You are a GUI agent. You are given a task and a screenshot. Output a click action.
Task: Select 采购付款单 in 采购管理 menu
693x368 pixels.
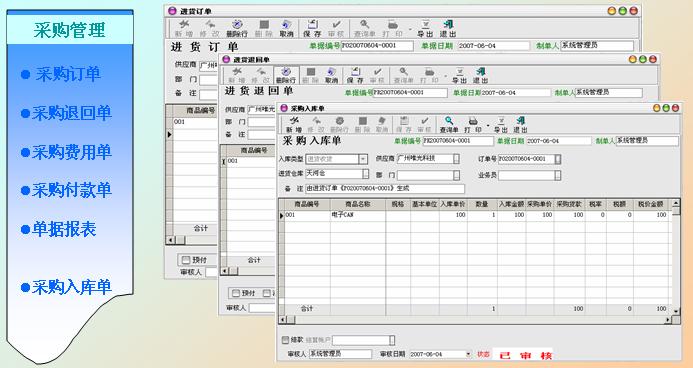click(66, 190)
